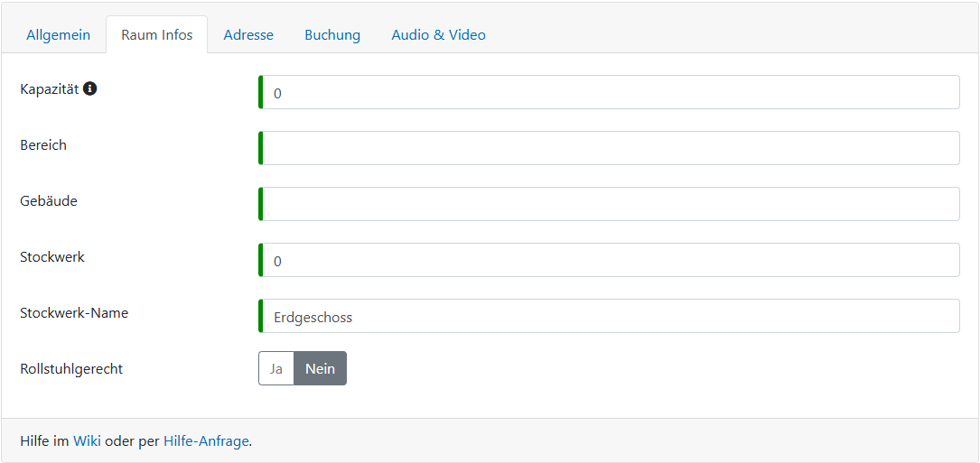Click the Stockwerk-Name label text
The width and height of the screenshot is (980, 463).
pos(74,313)
